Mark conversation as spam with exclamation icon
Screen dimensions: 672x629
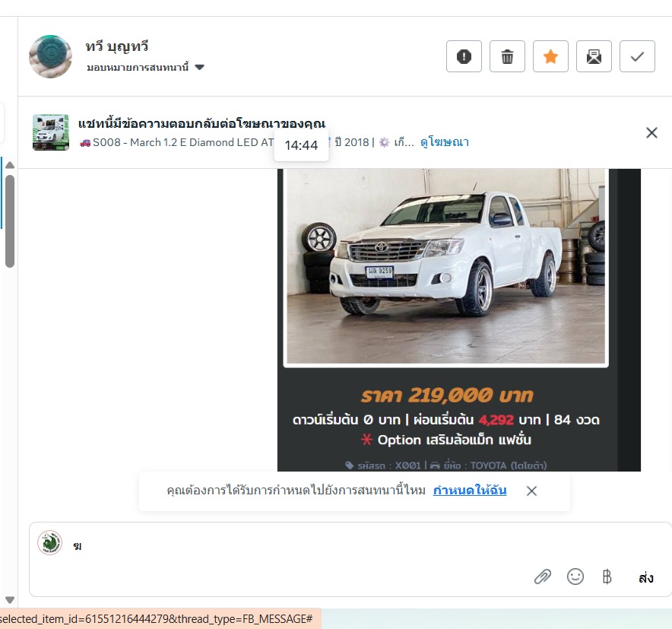click(464, 56)
